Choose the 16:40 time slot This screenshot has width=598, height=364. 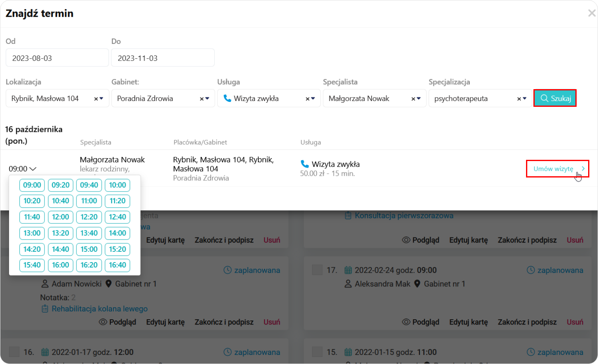(118, 265)
